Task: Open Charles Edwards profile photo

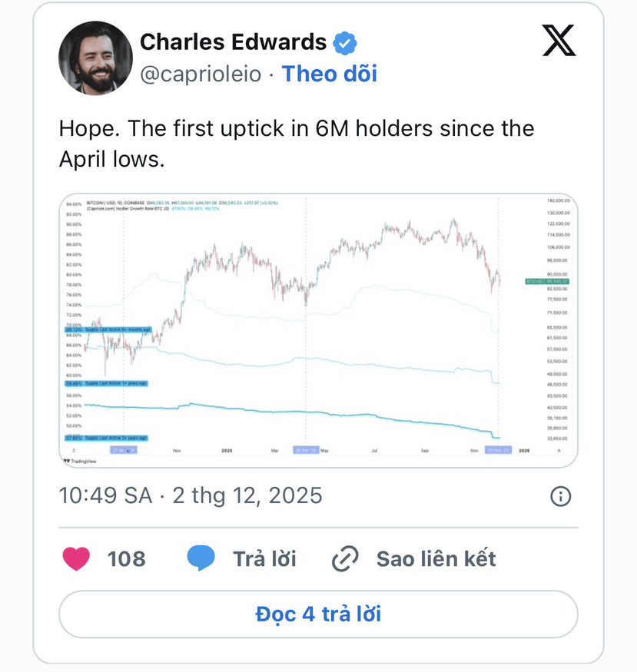Action: 95,58
